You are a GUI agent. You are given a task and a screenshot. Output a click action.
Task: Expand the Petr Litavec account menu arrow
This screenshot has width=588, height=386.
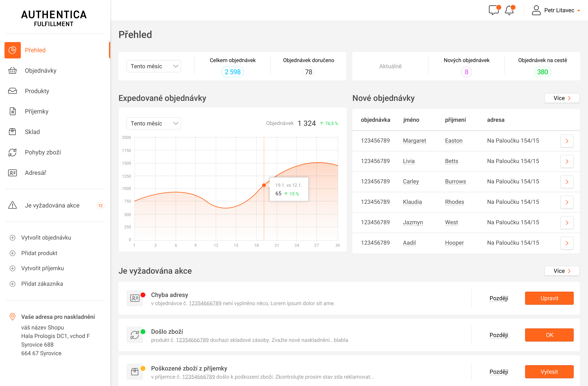[579, 11]
